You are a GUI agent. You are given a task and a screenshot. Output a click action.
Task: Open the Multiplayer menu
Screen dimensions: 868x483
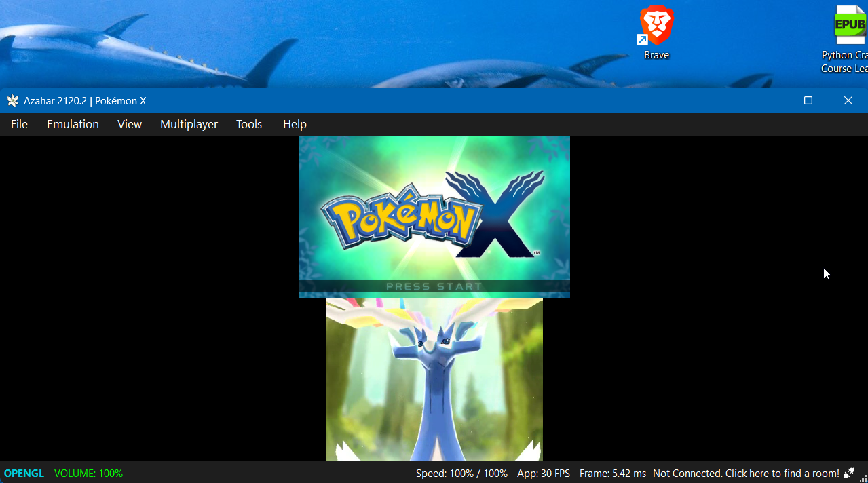(x=189, y=124)
